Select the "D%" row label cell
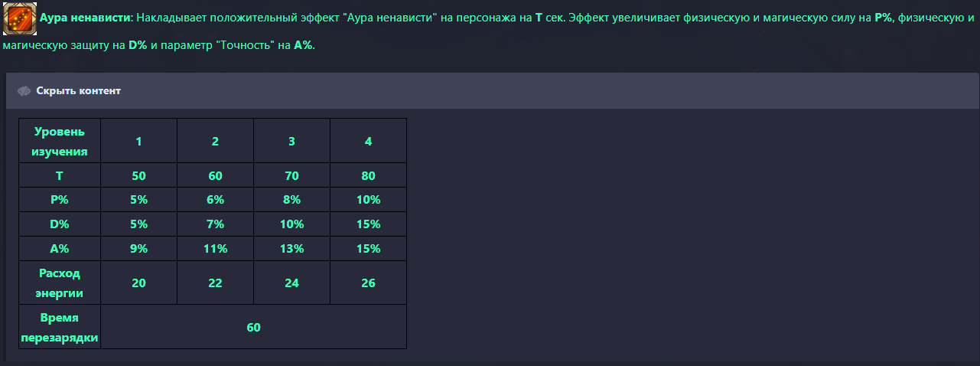 click(60, 224)
